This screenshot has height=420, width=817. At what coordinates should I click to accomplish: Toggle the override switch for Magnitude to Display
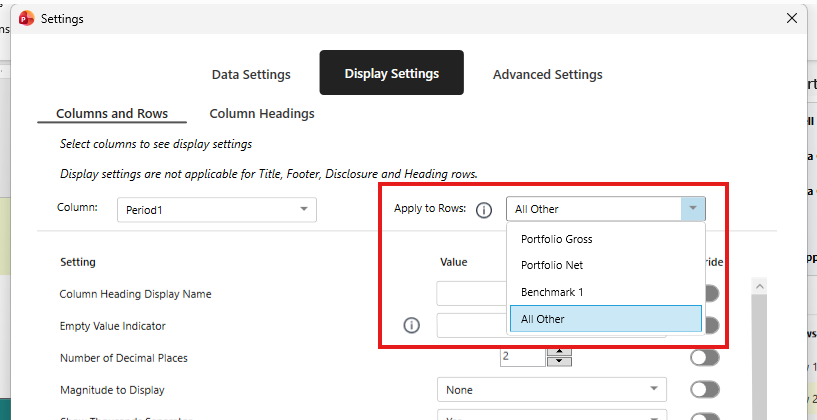pyautogui.click(x=704, y=390)
